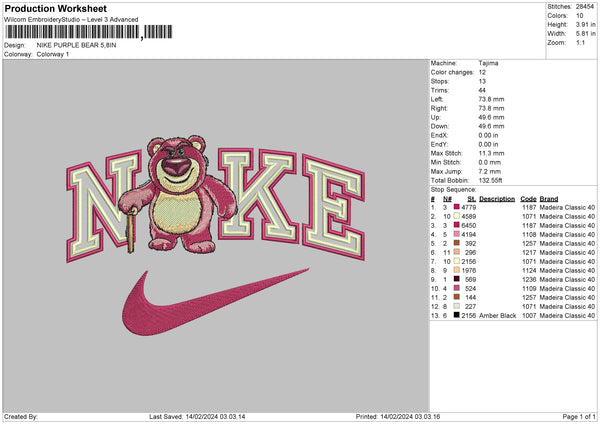Click the 'Code' column header
Viewport: 600px width, 424px height.
tap(528, 199)
